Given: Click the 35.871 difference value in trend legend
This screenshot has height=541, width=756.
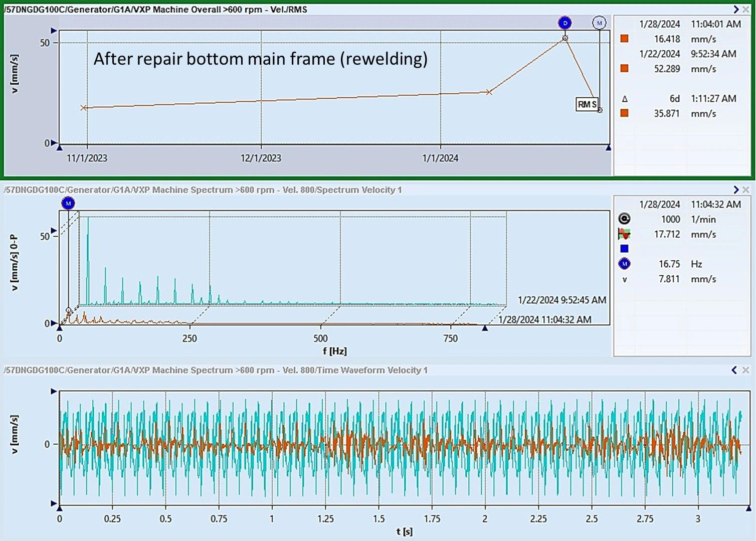Looking at the screenshot, I should 667,113.
